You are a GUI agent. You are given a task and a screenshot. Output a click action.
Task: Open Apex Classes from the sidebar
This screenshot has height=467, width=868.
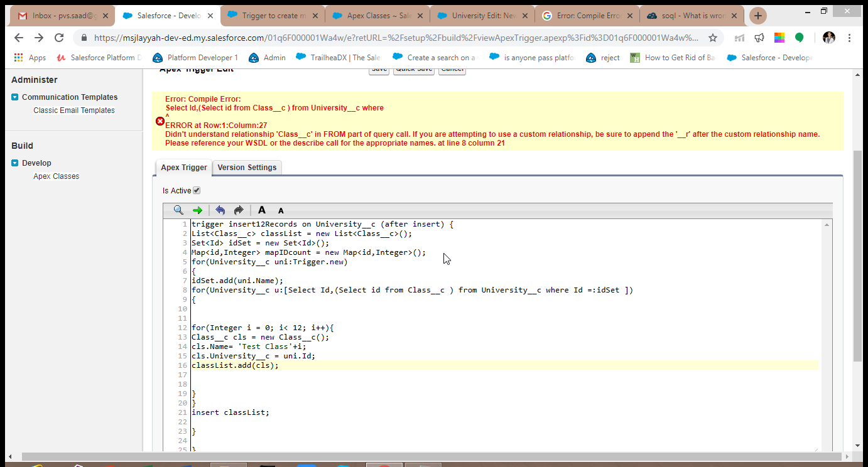(x=57, y=176)
